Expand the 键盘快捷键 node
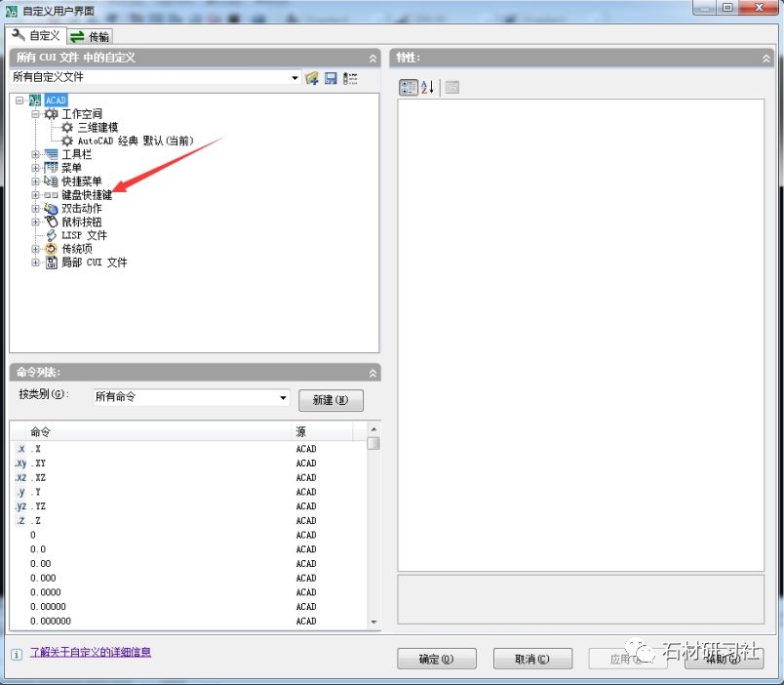The width and height of the screenshot is (784, 685). point(35,195)
